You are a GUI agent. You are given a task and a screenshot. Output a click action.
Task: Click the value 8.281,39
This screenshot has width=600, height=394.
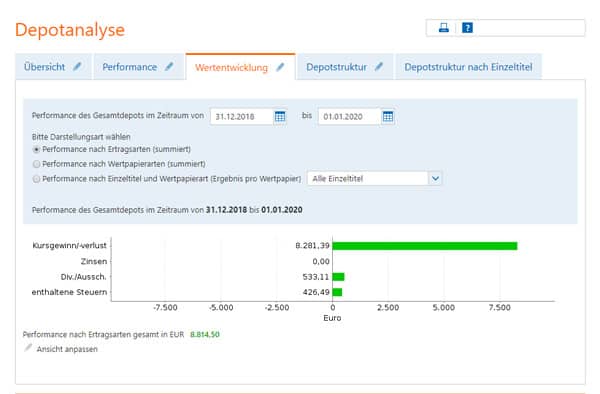(x=312, y=246)
